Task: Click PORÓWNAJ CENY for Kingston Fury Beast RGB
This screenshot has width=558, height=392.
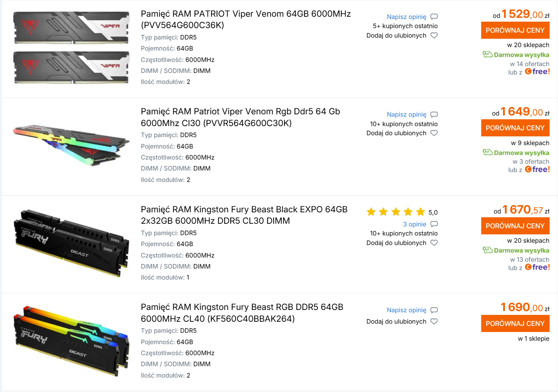Action: pyautogui.click(x=515, y=324)
